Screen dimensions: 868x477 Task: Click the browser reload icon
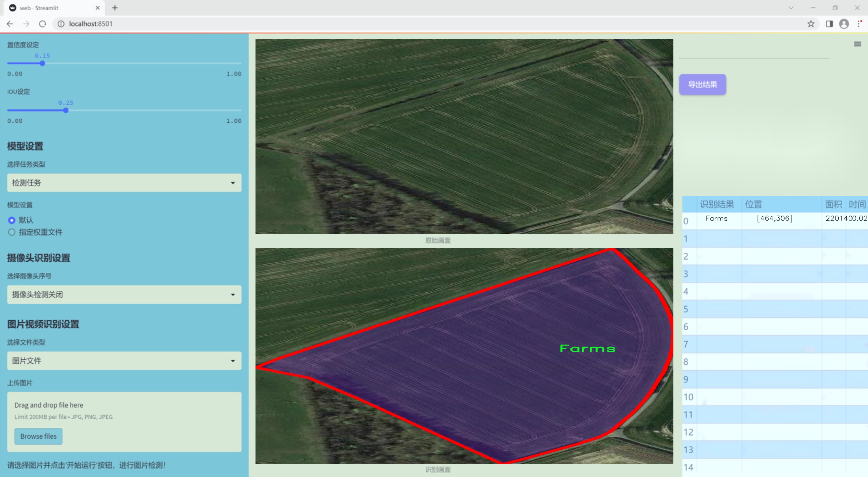(43, 24)
